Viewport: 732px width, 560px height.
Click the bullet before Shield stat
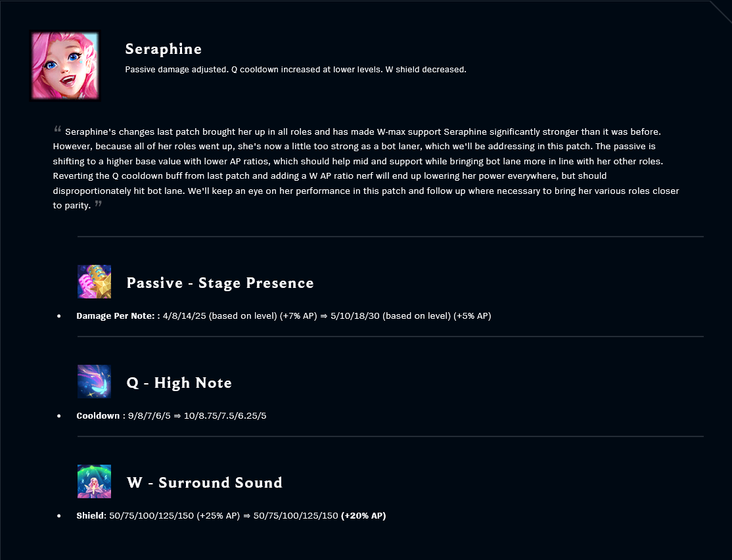(59, 516)
